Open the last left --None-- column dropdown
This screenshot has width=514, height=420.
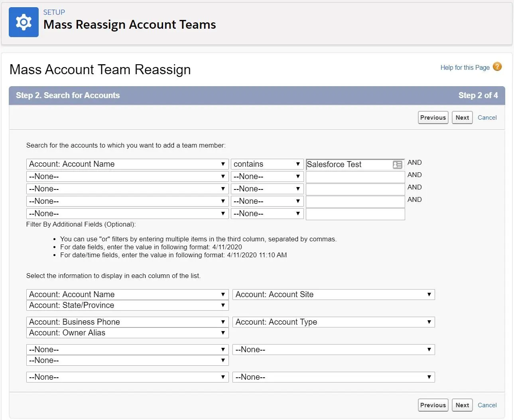coord(128,377)
